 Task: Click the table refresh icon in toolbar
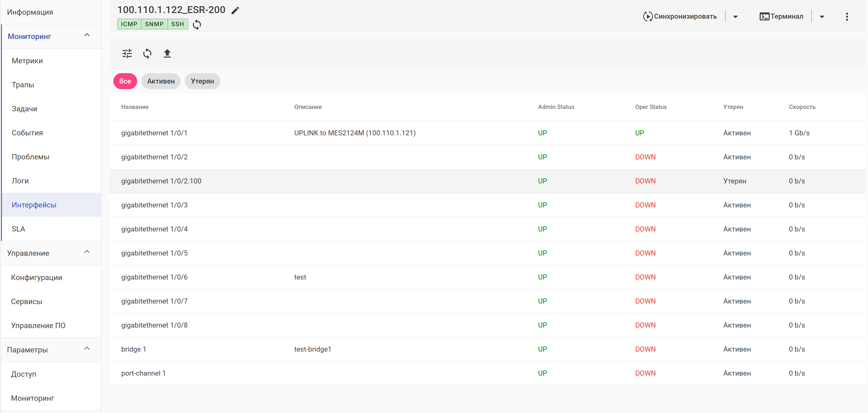point(147,53)
